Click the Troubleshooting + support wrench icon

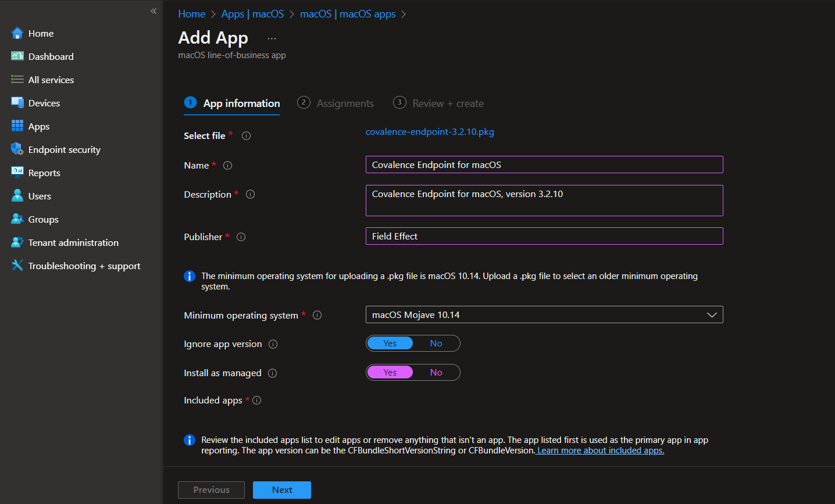17,265
